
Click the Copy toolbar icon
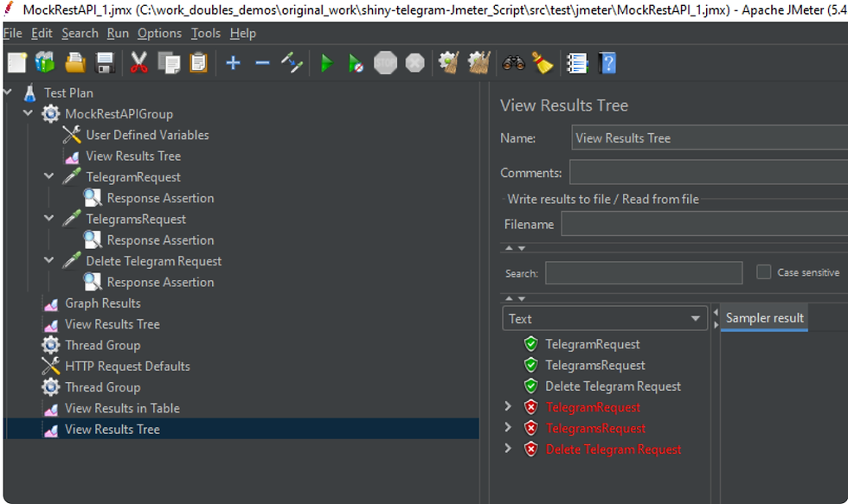169,63
